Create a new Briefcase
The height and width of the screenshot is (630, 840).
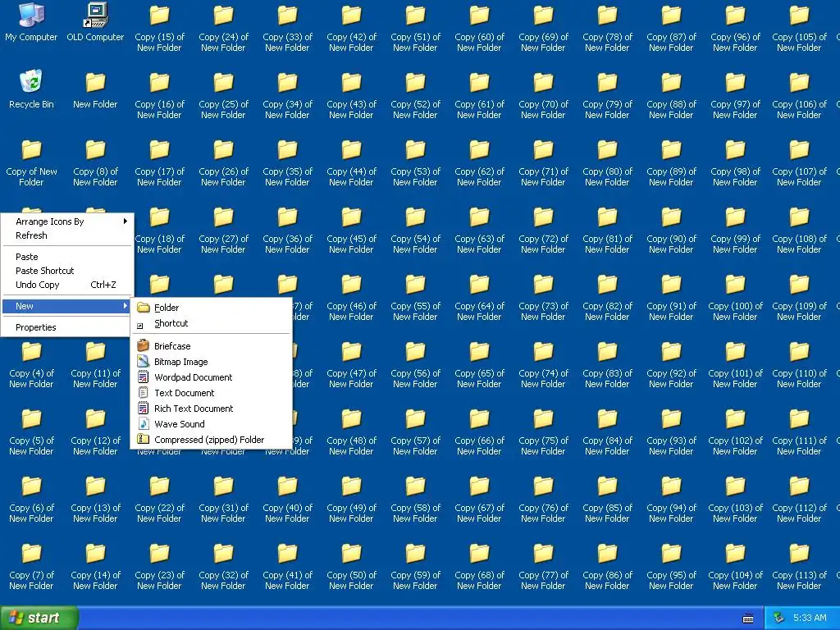click(x=212, y=346)
